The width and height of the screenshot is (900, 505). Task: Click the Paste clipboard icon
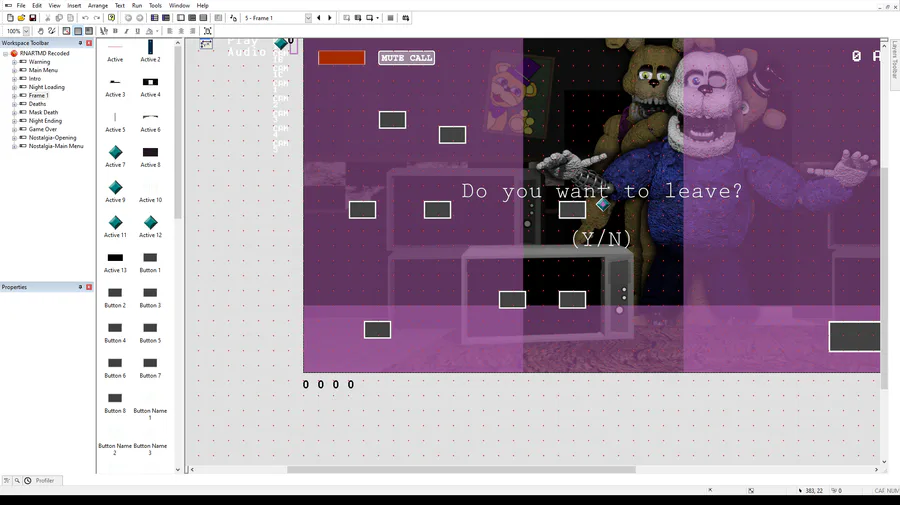click(70, 18)
